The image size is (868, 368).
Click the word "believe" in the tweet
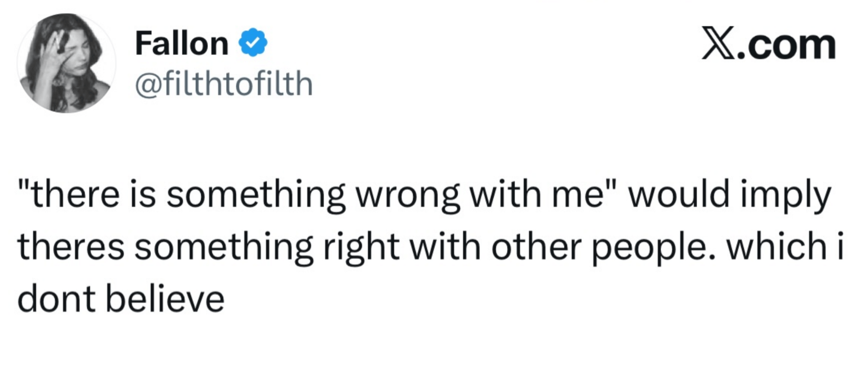pyautogui.click(x=165, y=300)
